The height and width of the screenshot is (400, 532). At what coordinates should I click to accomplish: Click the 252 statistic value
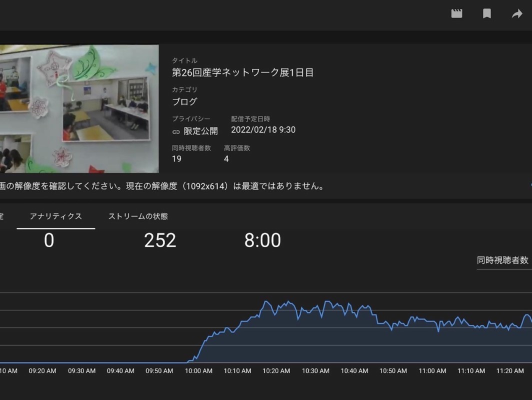160,240
